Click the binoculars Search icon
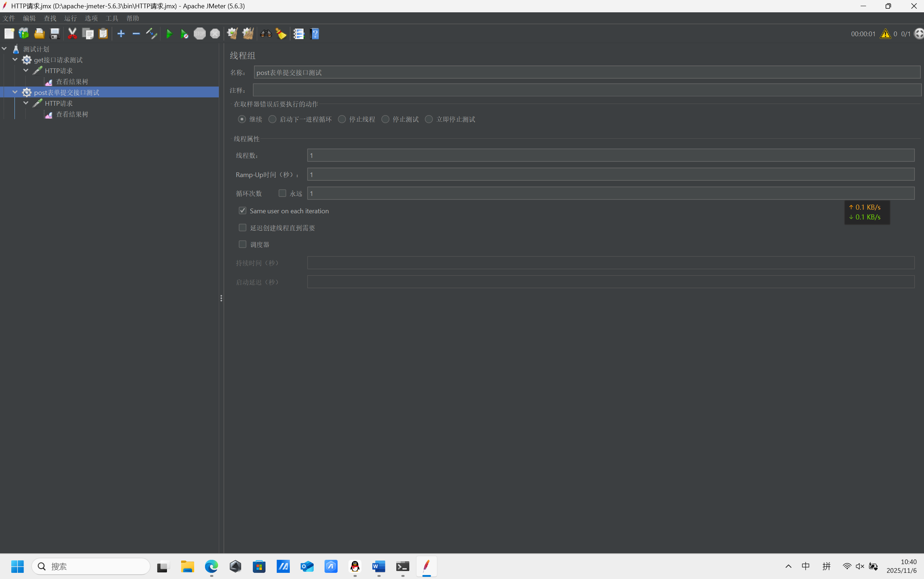 click(x=266, y=34)
